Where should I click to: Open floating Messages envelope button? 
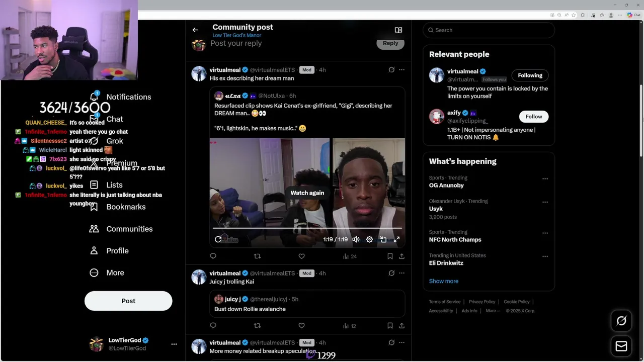pyautogui.click(x=621, y=346)
